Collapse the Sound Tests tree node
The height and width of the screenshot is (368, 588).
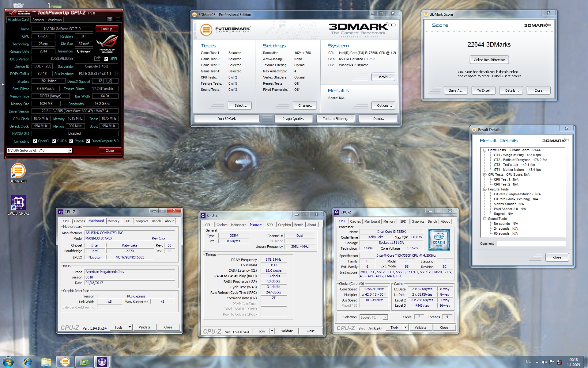(x=485, y=219)
